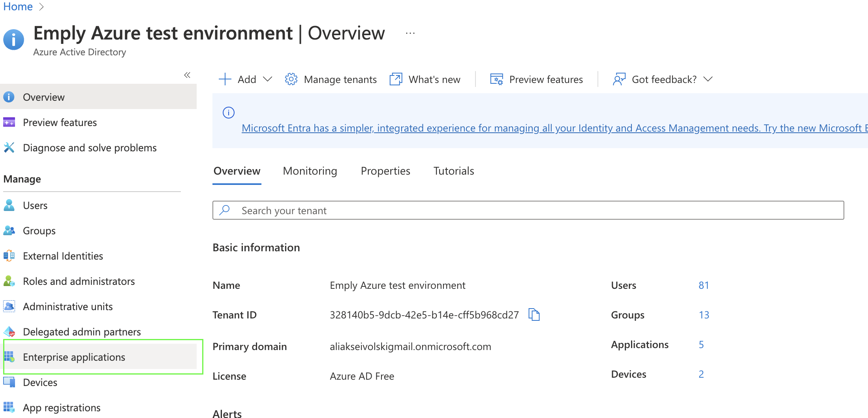Switch to the Monitoring tab
Screen dimensions: 868x418
(310, 171)
